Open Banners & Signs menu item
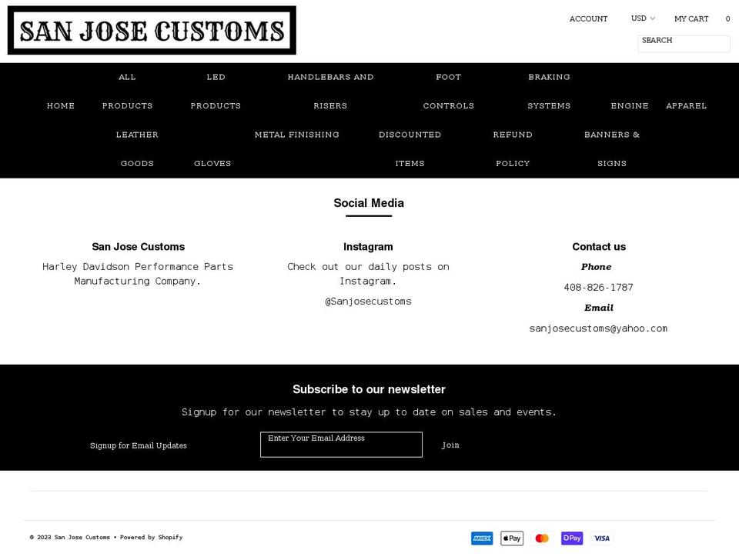Screen dimensions: 739x560 (x=612, y=148)
